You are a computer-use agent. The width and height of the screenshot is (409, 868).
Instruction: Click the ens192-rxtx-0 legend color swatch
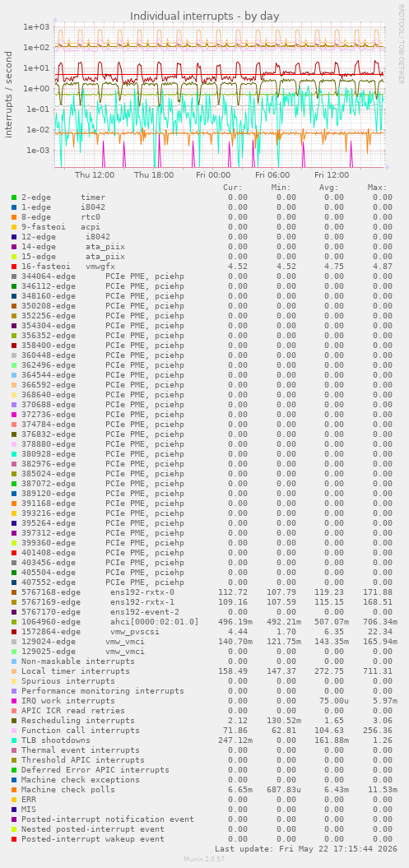(x=14, y=592)
